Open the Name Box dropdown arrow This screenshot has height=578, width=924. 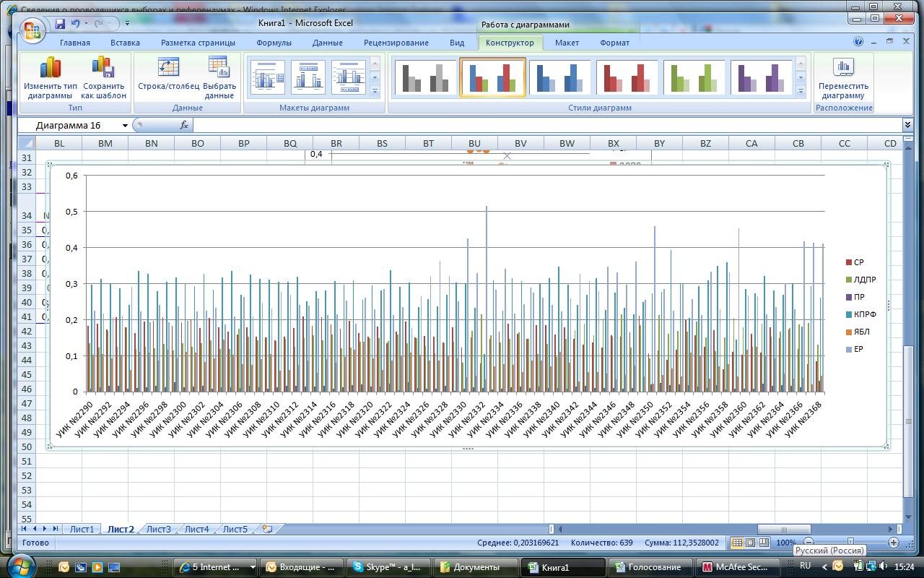(125, 126)
